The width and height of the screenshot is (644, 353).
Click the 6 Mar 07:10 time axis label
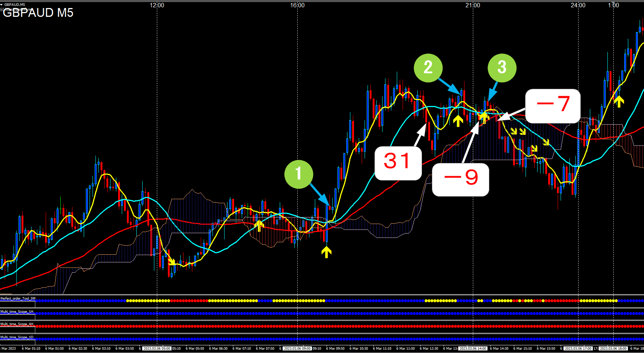point(242,349)
